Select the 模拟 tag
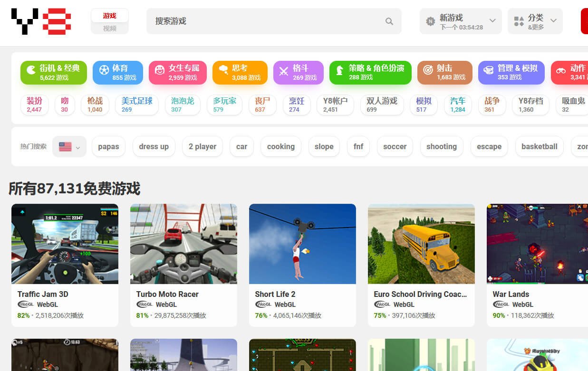 click(x=424, y=105)
